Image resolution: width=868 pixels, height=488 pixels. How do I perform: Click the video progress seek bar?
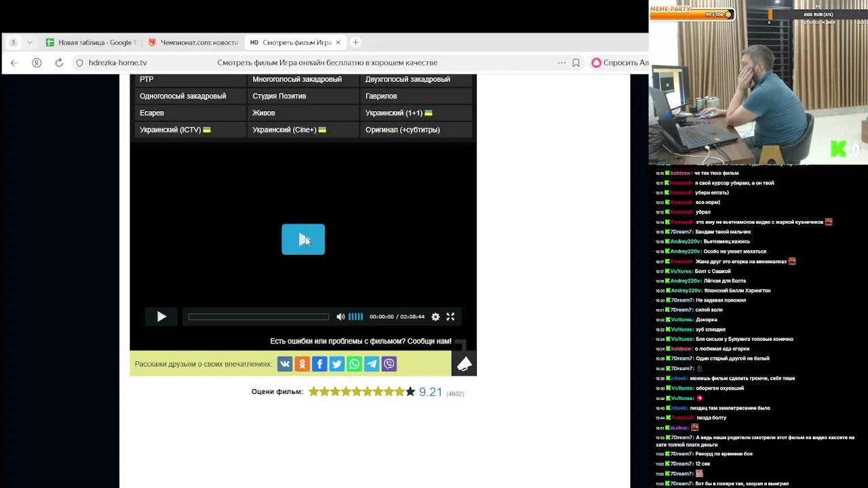coord(258,317)
